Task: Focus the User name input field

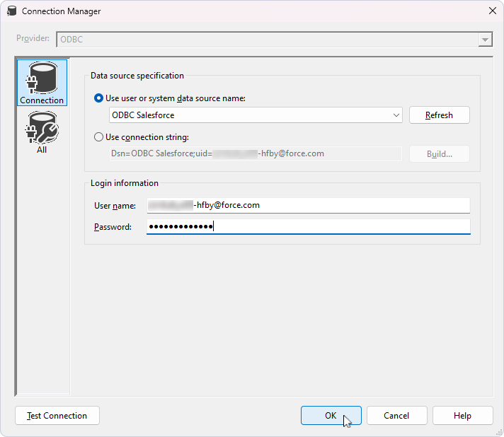Action: (x=308, y=205)
